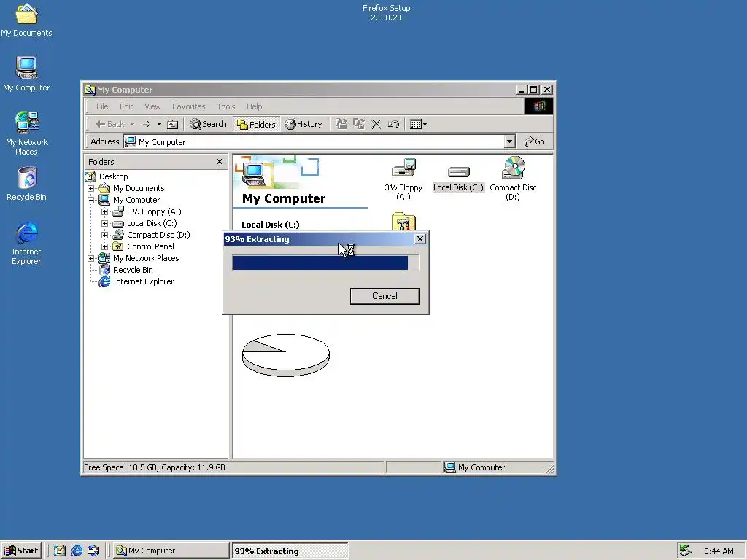This screenshot has height=560, width=747.
Task: Click the Back toolbar button
Action: click(x=110, y=124)
